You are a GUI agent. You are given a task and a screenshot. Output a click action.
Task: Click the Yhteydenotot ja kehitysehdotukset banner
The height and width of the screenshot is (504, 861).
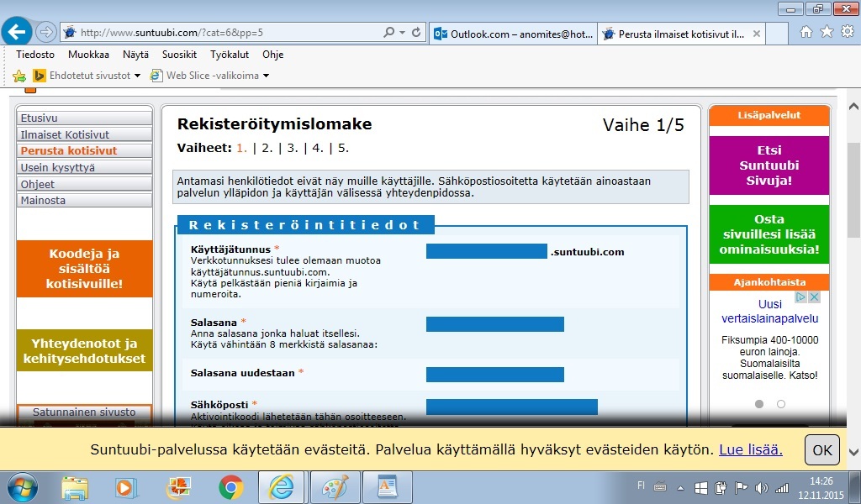(x=85, y=350)
